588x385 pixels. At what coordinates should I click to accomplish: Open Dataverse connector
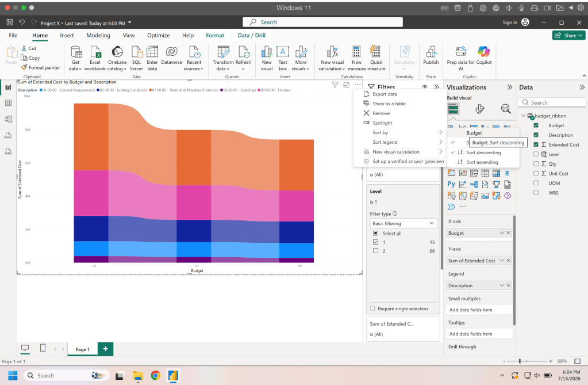pyautogui.click(x=171, y=55)
